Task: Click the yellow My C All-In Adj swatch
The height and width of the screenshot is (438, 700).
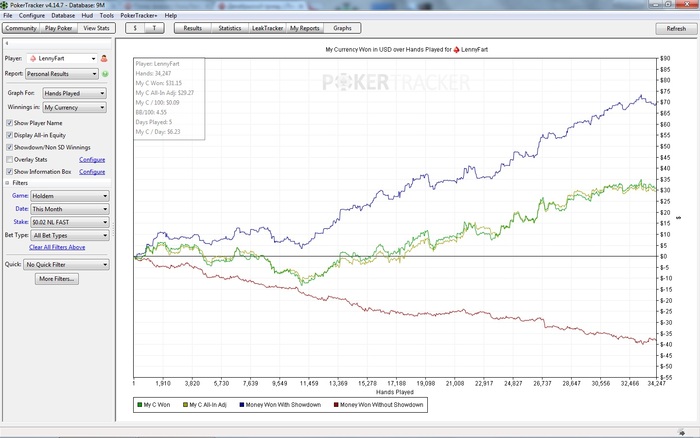Action: point(185,405)
